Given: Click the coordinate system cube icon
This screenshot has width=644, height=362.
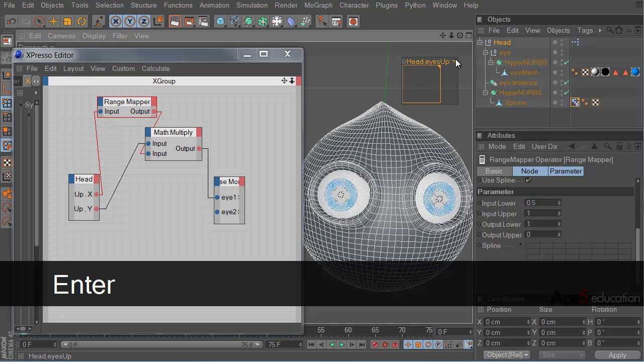Looking at the screenshot, I should tap(158, 22).
